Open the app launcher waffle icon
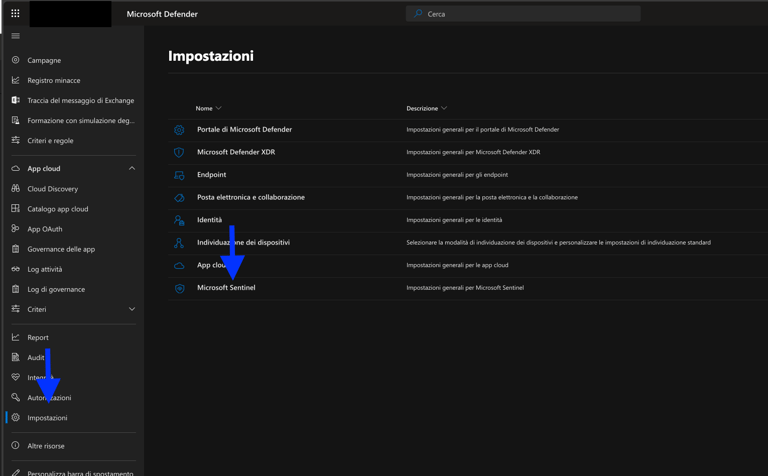This screenshot has width=768, height=476. pos(15,13)
